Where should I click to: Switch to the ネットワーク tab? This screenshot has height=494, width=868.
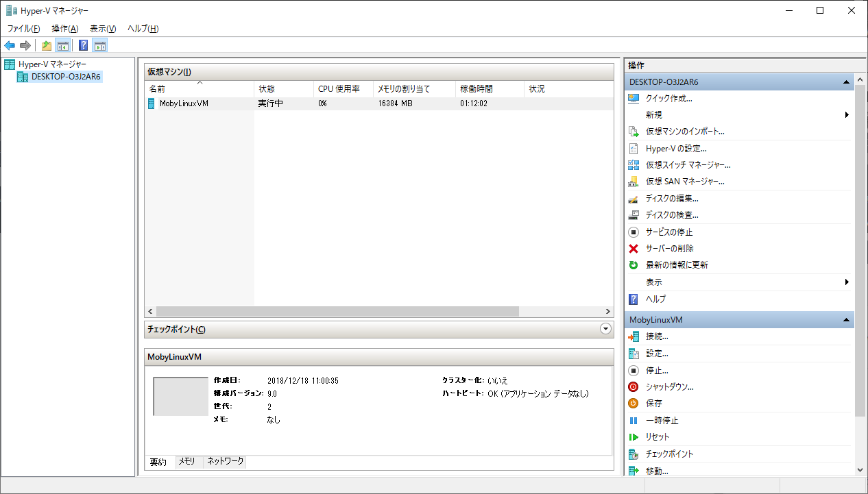[x=226, y=462]
